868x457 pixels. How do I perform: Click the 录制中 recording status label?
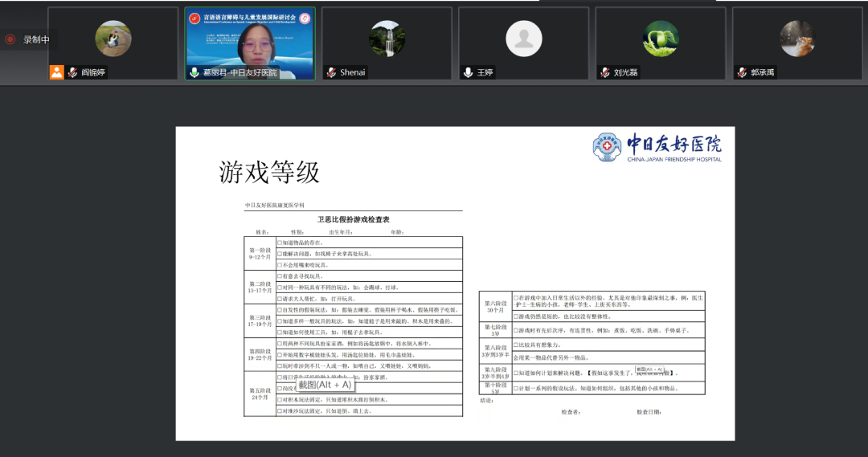pos(36,39)
